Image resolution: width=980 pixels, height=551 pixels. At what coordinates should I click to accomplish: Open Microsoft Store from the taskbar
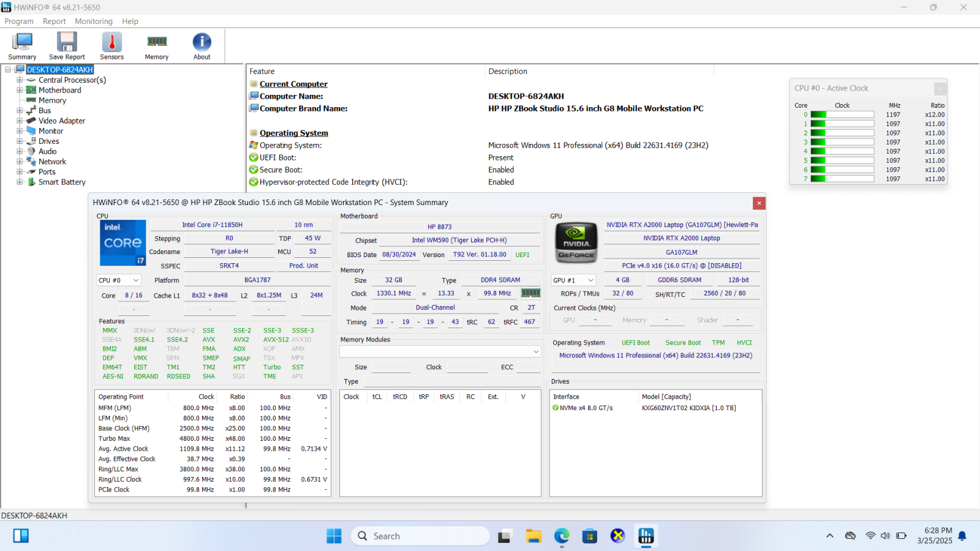590,536
